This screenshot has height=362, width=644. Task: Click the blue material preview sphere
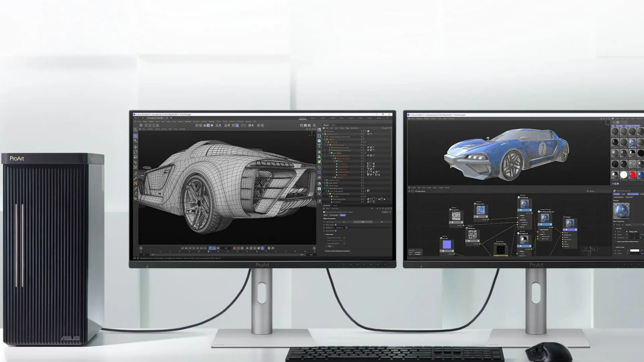point(621,211)
